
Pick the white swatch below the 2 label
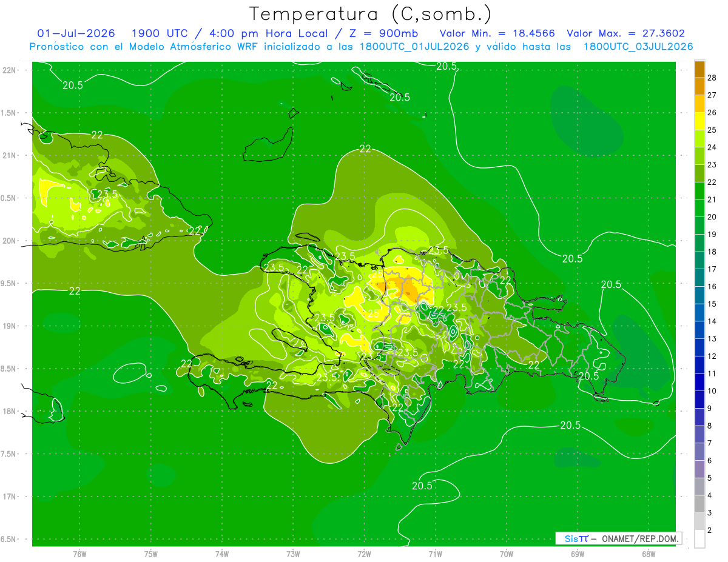(699, 539)
